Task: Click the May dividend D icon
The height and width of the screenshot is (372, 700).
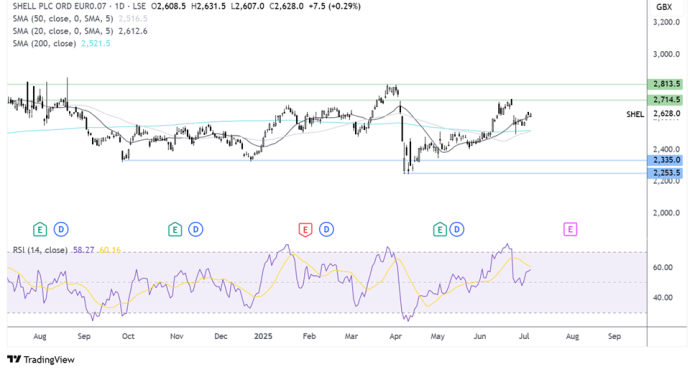Action: 457,230
